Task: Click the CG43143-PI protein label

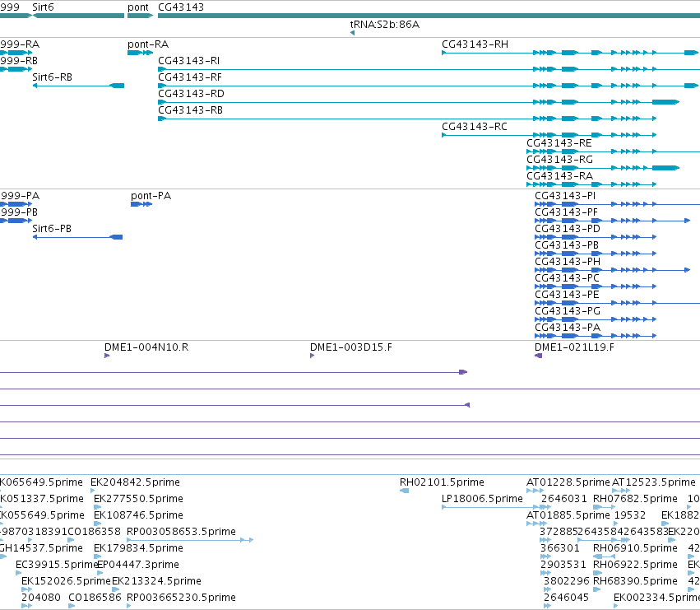Action: click(565, 196)
